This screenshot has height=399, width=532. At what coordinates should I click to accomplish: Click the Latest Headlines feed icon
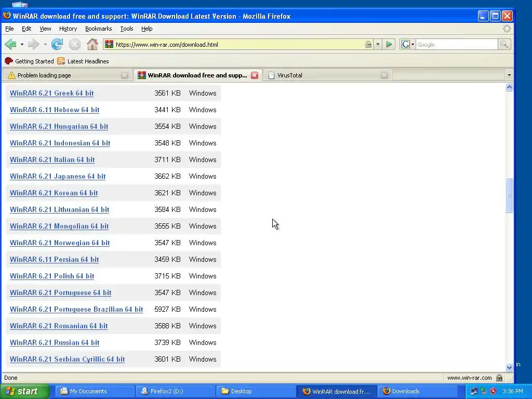click(x=61, y=61)
